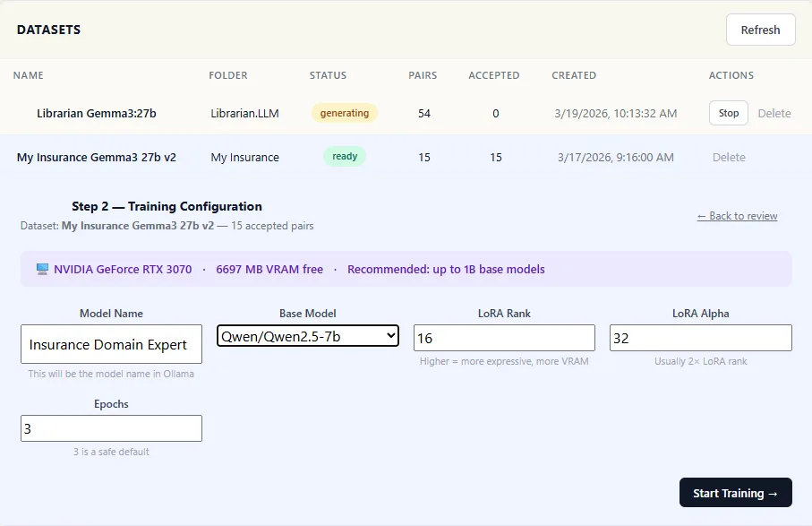Click the CREATED column header
This screenshot has width=812, height=526.
(574, 75)
